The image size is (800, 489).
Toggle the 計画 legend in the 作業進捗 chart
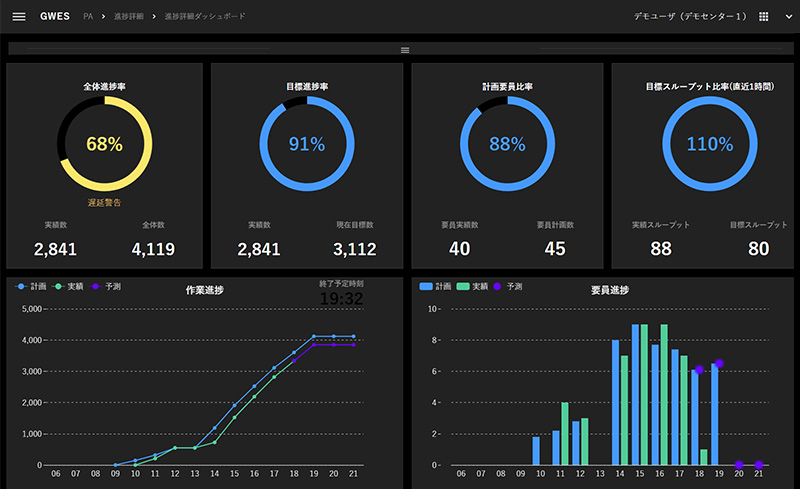[x=31, y=286]
